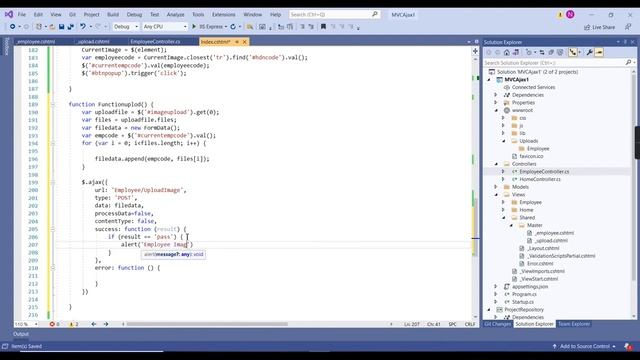The image size is (640, 360).
Task: Click the Open File folder icon
Action: click(x=52, y=27)
